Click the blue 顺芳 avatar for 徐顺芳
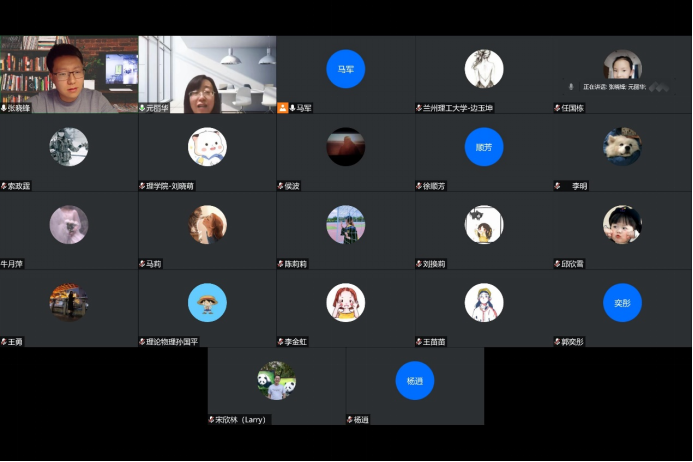The height and width of the screenshot is (462, 693). coord(484,147)
